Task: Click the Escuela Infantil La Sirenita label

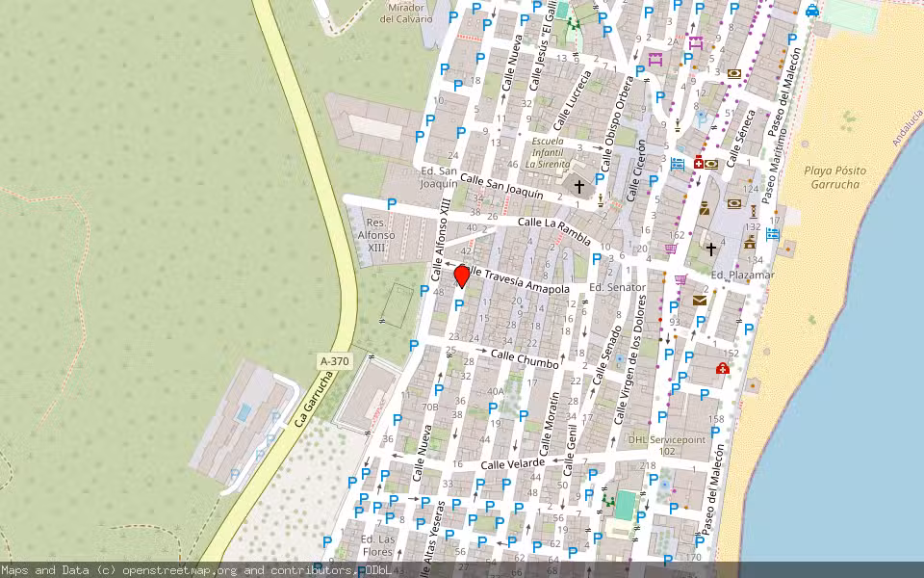Action: [x=548, y=153]
